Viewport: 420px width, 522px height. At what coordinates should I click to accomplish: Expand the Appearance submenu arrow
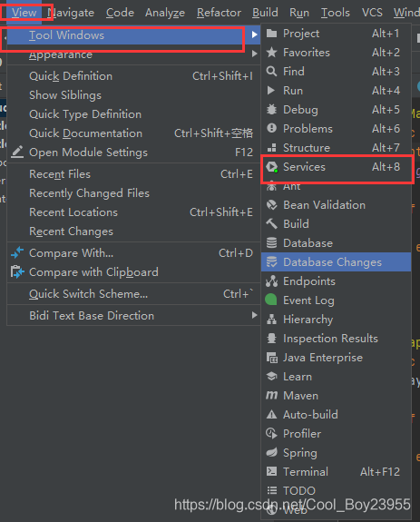(254, 54)
